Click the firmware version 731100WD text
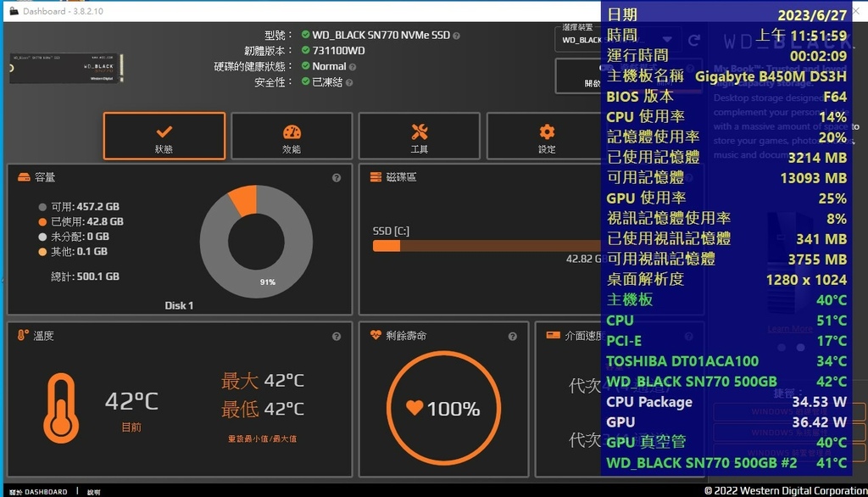 point(338,50)
